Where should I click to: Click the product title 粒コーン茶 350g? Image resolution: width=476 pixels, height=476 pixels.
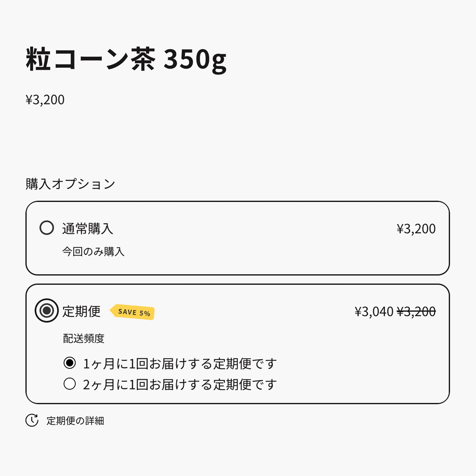126,60
